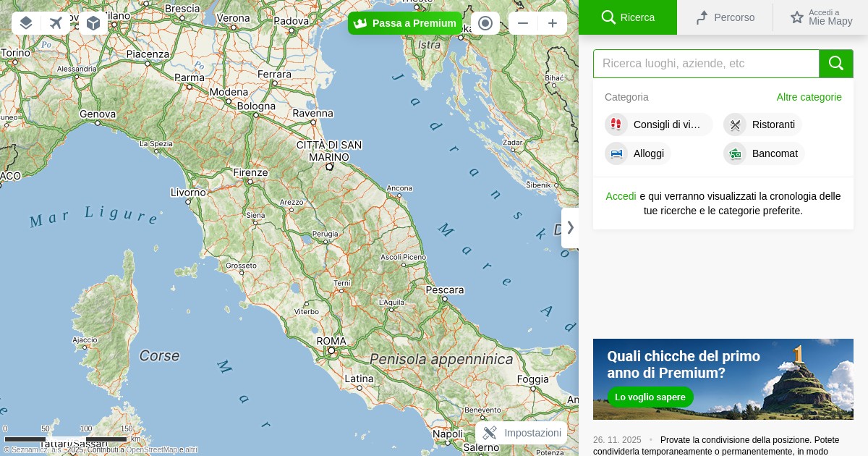The width and height of the screenshot is (868, 456).
Task: Zoom out the map with minus
Action: coord(523,23)
